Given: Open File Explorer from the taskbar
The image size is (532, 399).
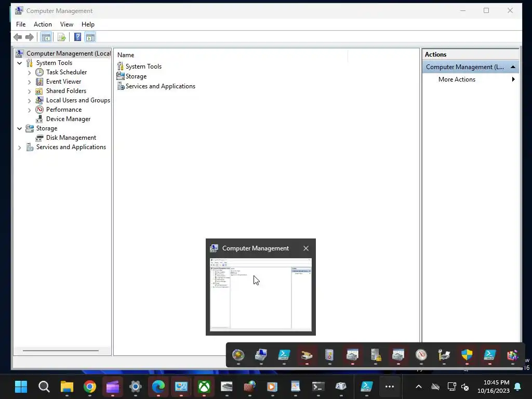Looking at the screenshot, I should [x=67, y=387].
